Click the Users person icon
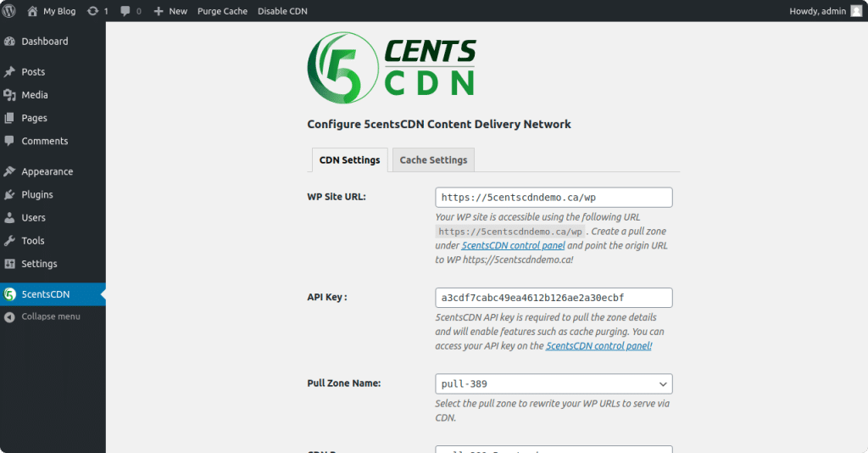868x453 pixels. (9, 218)
